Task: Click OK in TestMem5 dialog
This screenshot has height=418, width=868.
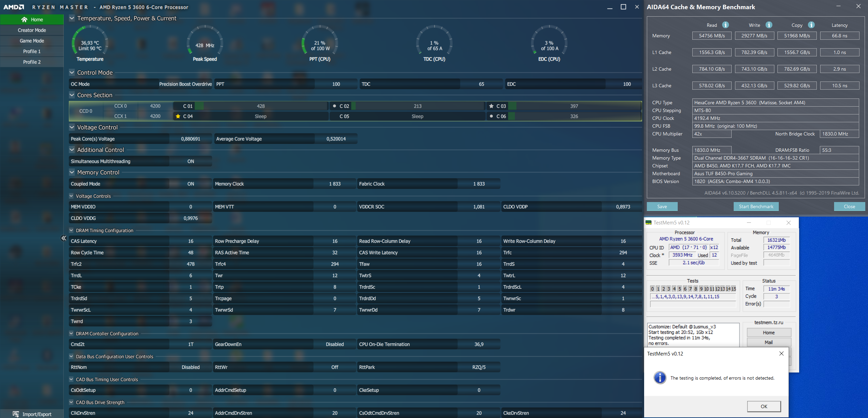Action: click(x=764, y=406)
